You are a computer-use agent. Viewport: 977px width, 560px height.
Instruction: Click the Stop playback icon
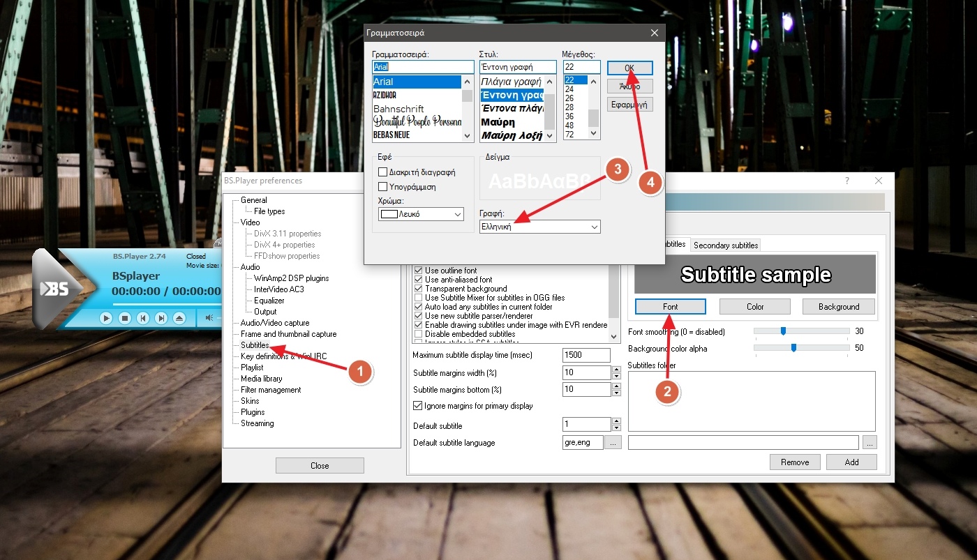tap(125, 318)
